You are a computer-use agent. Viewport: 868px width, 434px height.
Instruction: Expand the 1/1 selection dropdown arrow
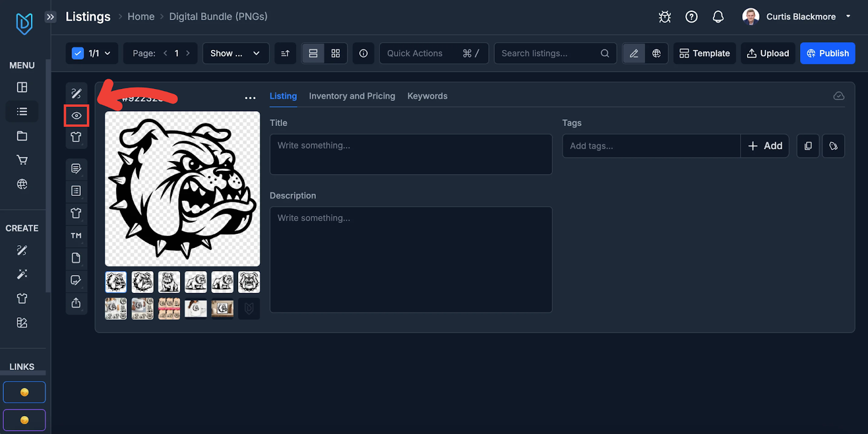(107, 53)
